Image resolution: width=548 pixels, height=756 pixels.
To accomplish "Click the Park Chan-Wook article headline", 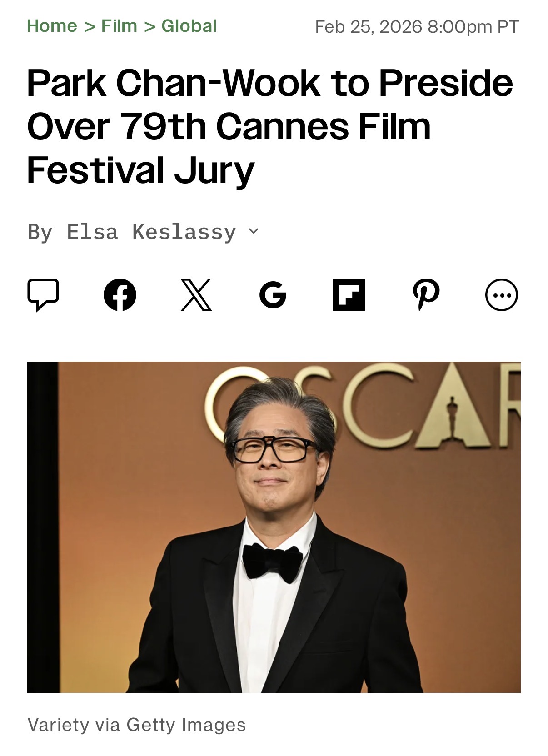I will (270, 126).
